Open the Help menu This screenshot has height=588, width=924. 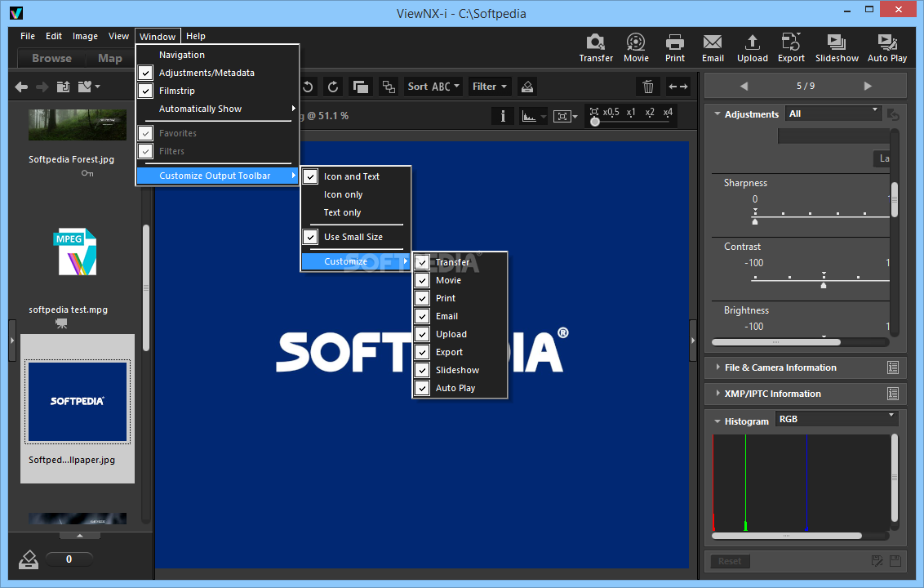196,36
